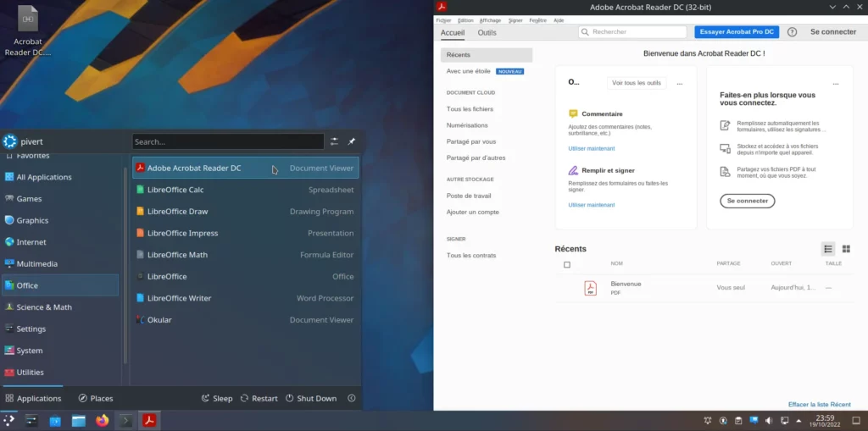
Task: Click Essayer Acrobat Pro DC button
Action: pyautogui.click(x=737, y=32)
